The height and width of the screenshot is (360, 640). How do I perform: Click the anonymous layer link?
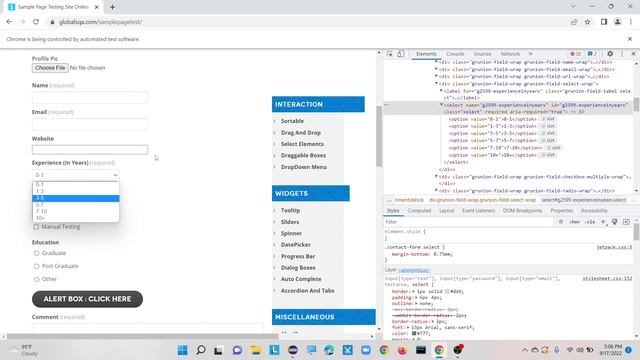(414, 270)
